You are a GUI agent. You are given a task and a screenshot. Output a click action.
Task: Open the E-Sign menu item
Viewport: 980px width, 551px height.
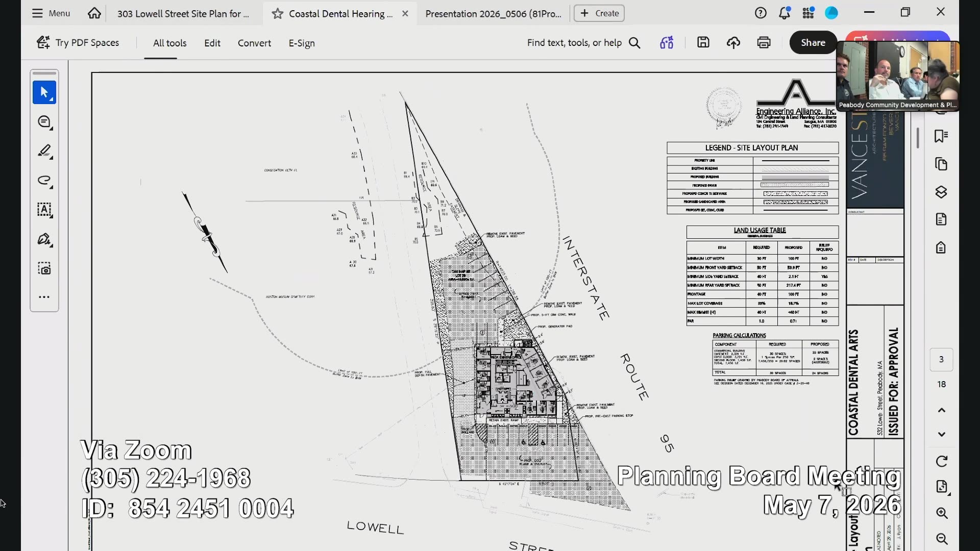302,43
